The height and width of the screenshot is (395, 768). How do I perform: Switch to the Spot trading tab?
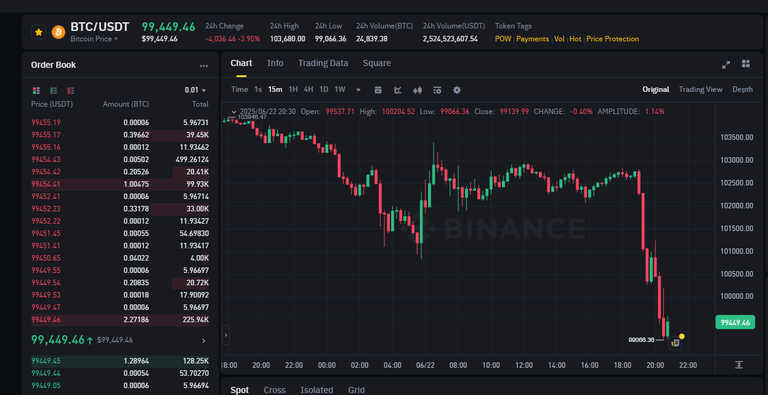[x=240, y=390]
